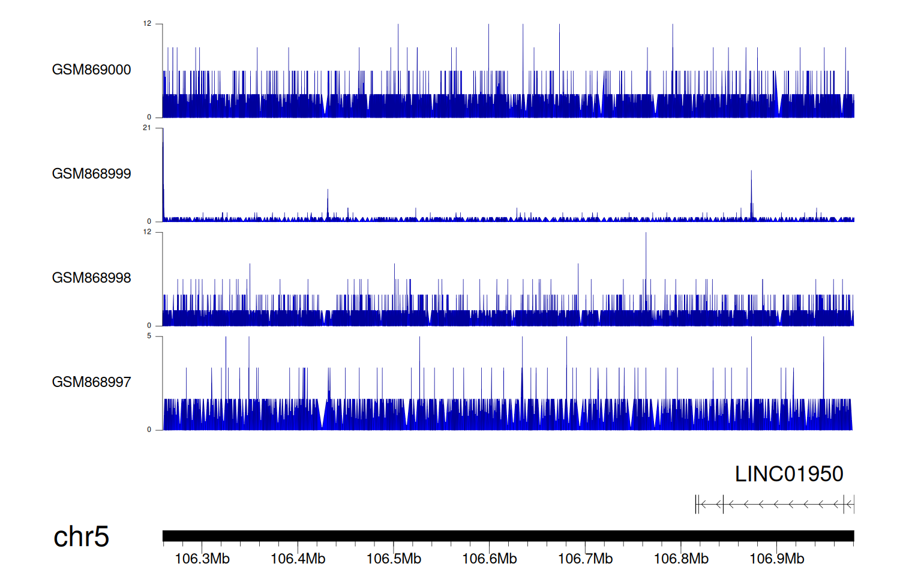Click the LINC01950 gene arrow track

coord(775,505)
